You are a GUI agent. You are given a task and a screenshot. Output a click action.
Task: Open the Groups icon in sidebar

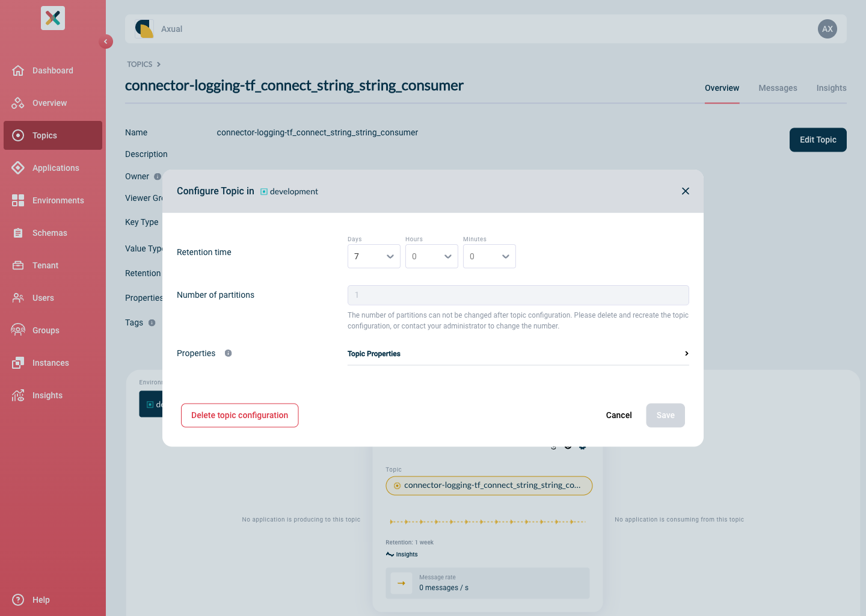coord(18,330)
